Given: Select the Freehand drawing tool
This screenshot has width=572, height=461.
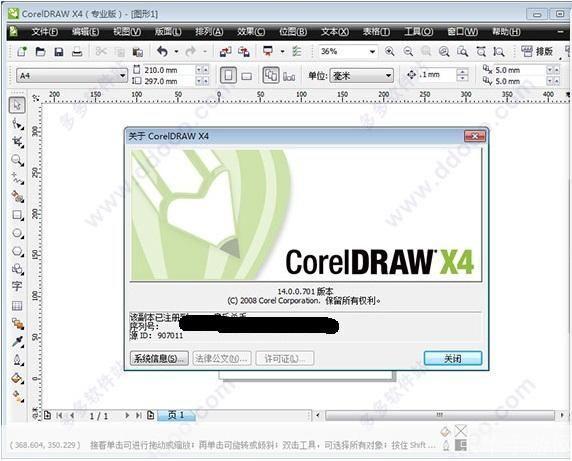Looking at the screenshot, I should click(17, 178).
